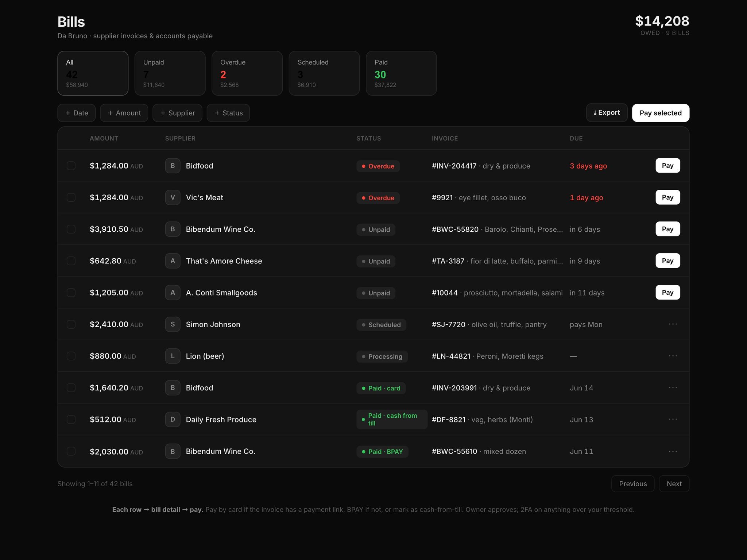Select the That's Amore Cheese checkbox

click(71, 261)
